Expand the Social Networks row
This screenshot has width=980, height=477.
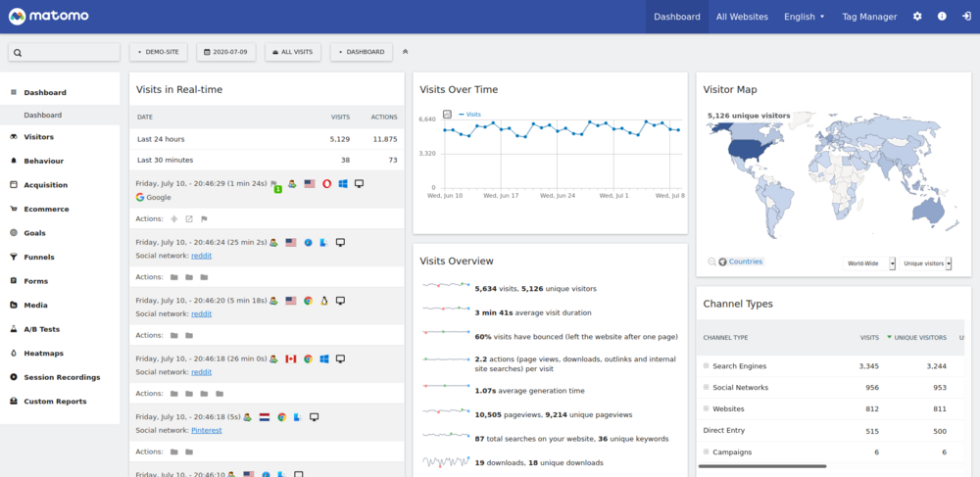coord(707,387)
